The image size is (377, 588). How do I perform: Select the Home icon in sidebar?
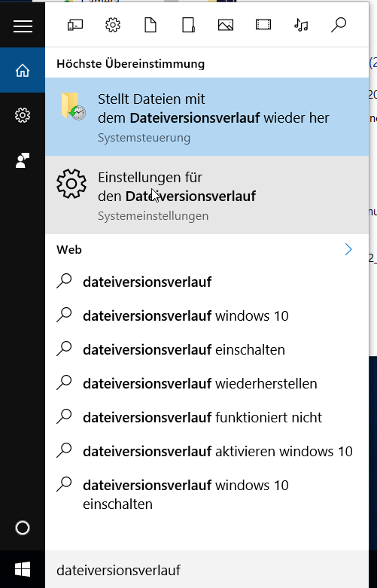[x=23, y=70]
